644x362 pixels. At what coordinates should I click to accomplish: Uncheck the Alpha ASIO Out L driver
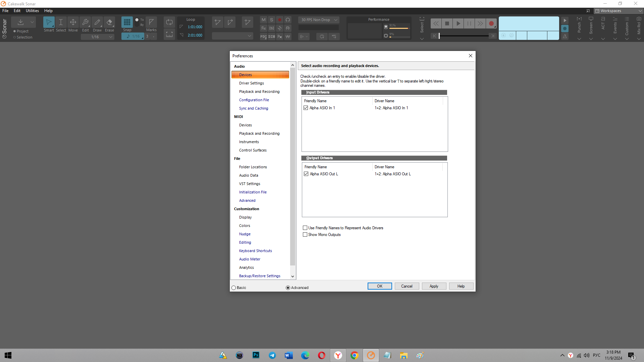[x=306, y=174]
